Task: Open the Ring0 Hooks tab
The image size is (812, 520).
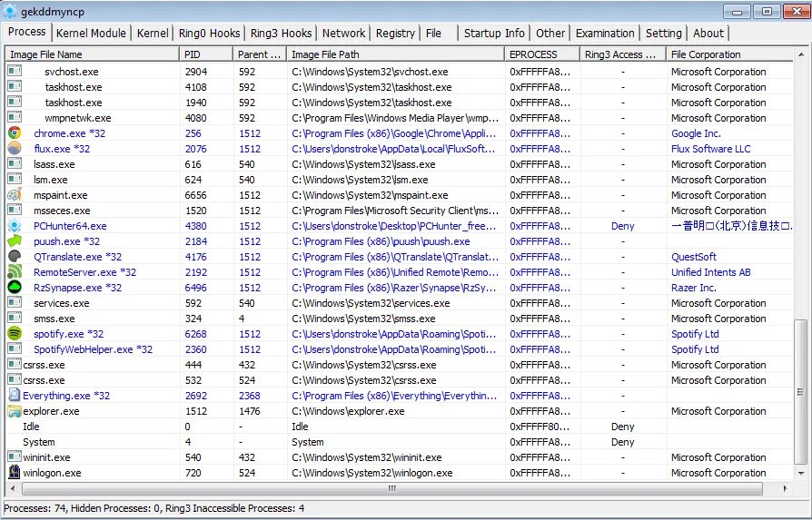Action: tap(209, 33)
